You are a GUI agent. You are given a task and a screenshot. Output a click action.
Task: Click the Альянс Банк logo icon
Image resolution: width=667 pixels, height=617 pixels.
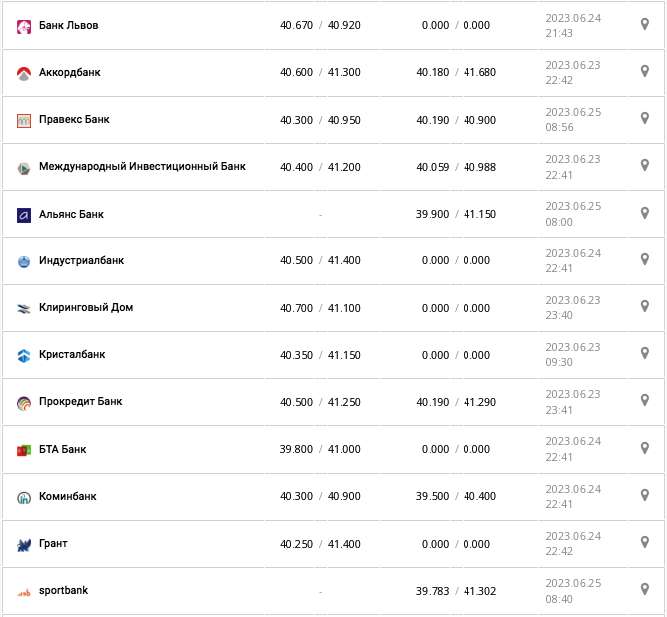(25, 215)
